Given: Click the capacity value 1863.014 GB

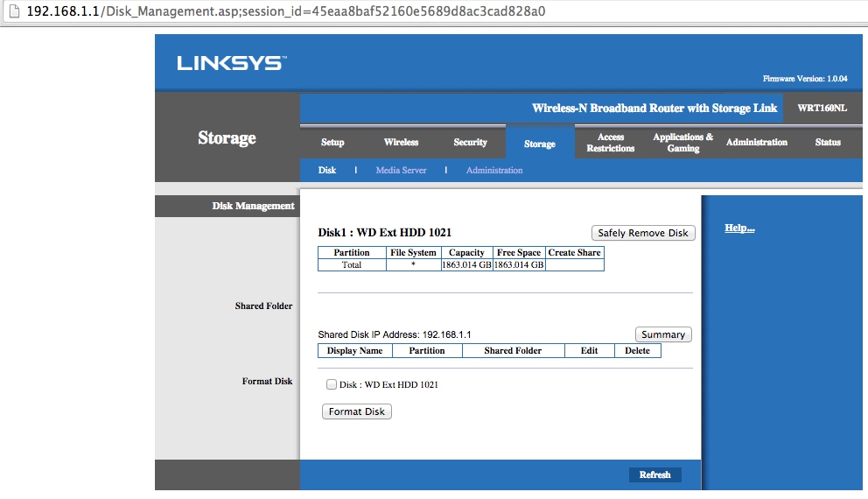Looking at the screenshot, I should [x=466, y=264].
